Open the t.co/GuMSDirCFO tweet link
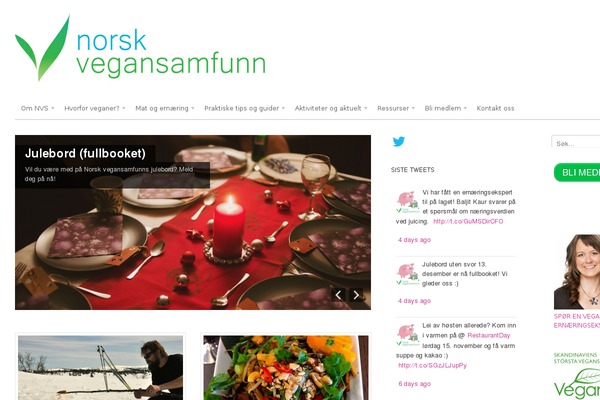Screen dimensions: 600x400 click(x=468, y=221)
